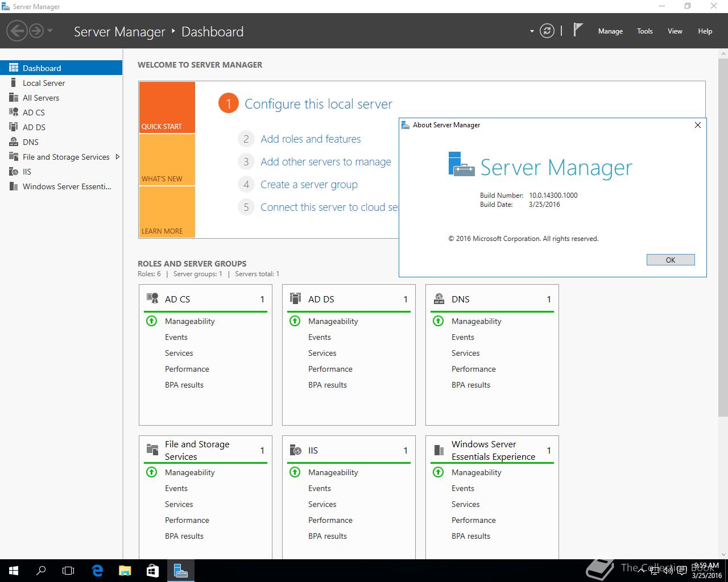This screenshot has width=728, height=582.
Task: Open BPA results in IIS tile
Action: tap(328, 536)
